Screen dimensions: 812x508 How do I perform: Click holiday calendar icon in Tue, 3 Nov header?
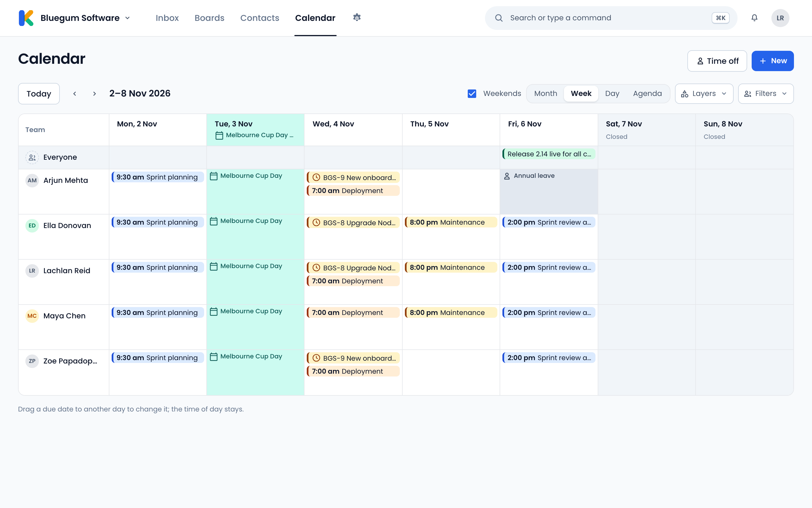(219, 135)
